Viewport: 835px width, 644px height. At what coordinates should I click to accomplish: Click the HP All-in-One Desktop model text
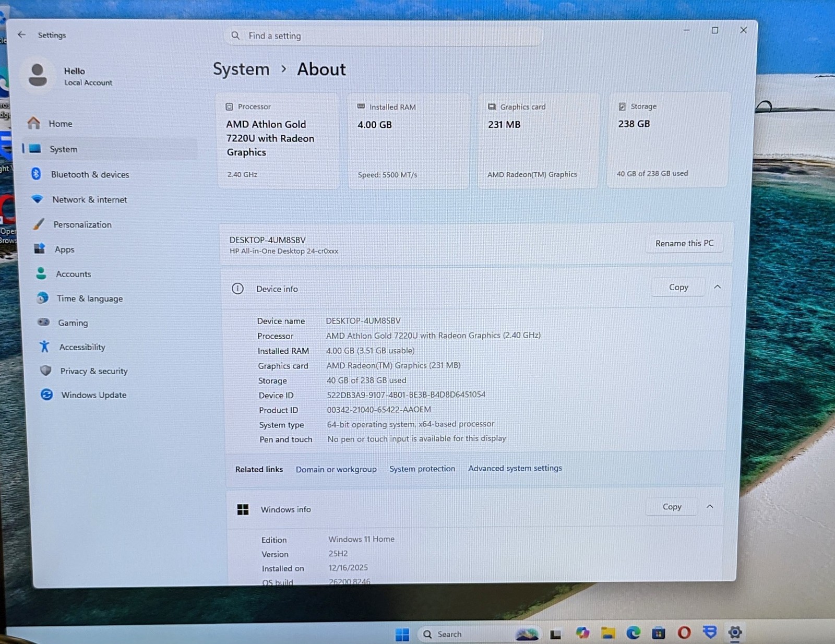coord(284,251)
